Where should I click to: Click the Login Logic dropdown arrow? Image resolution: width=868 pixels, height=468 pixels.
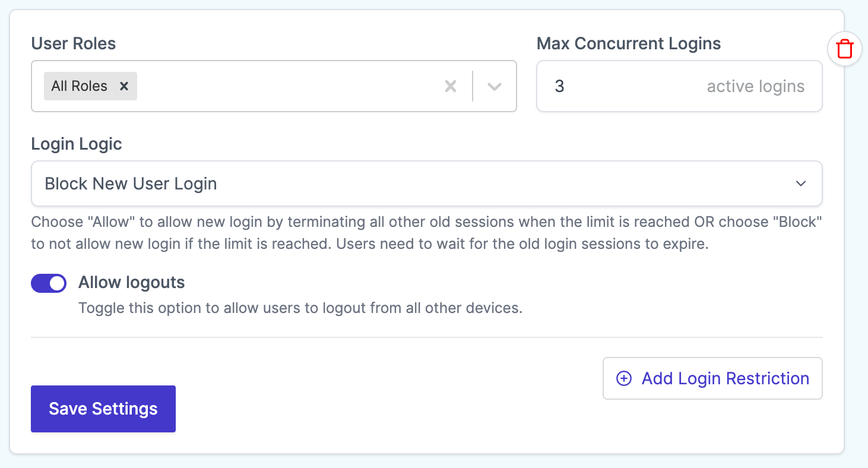click(x=800, y=184)
